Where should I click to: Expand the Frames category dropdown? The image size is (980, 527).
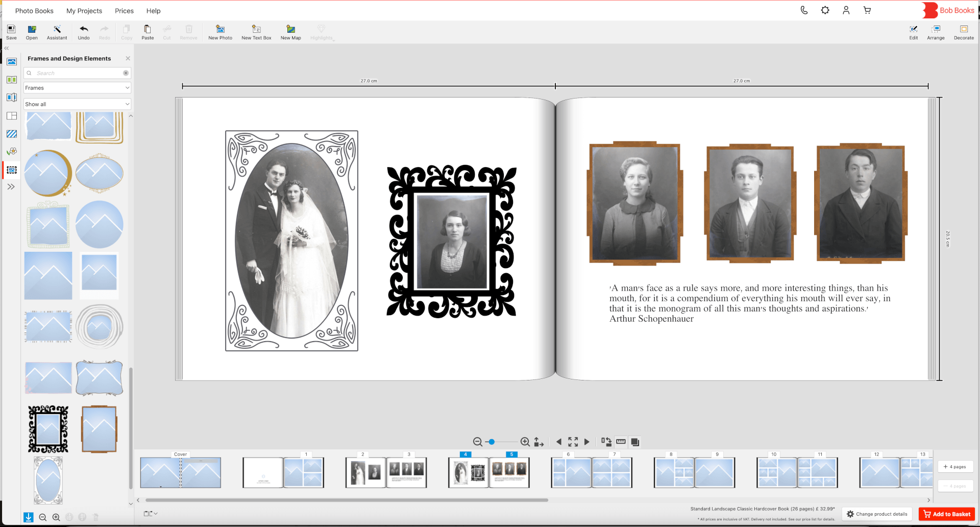click(x=77, y=88)
